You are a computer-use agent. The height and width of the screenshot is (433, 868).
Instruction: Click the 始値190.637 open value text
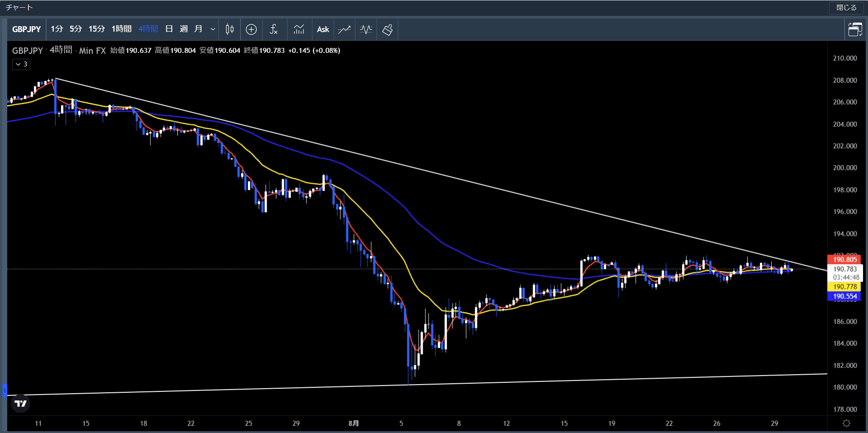131,51
